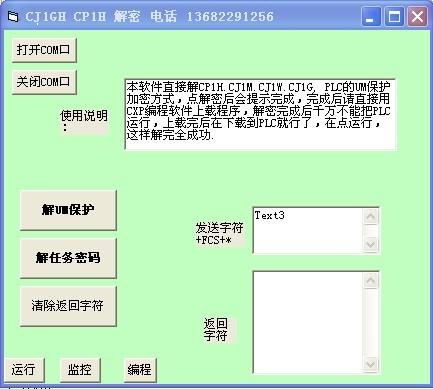Click down arrow of return box scrollbar
Image resolution: width=433 pixels, height=389 pixels.
371,364
